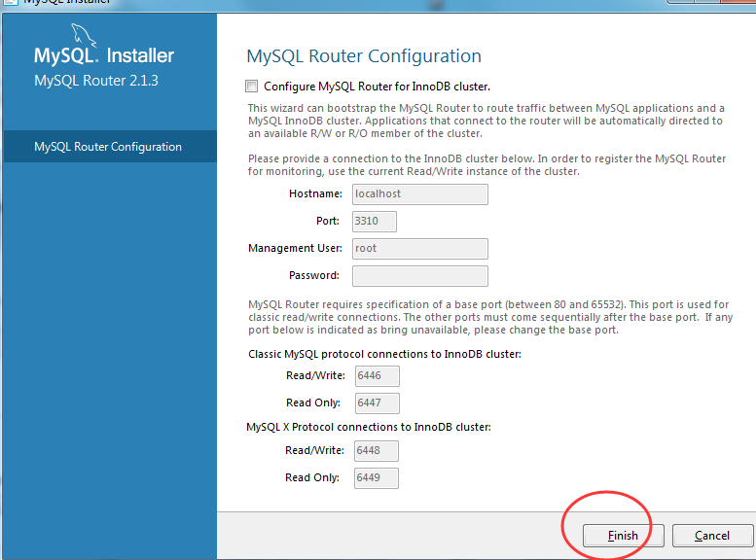756x560 pixels.
Task: Click the Port field showing 3310
Action: point(375,222)
